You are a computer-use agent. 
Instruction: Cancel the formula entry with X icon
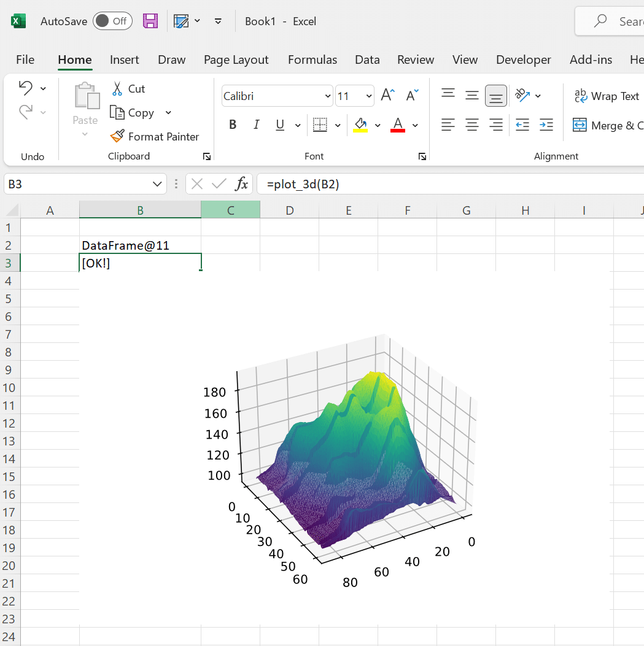197,184
